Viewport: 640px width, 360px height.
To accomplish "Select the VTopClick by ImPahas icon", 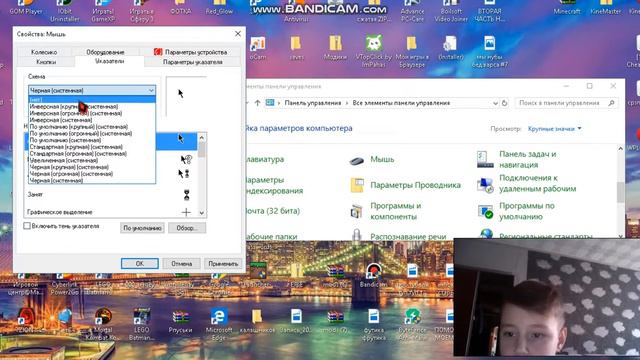I will click(373, 51).
